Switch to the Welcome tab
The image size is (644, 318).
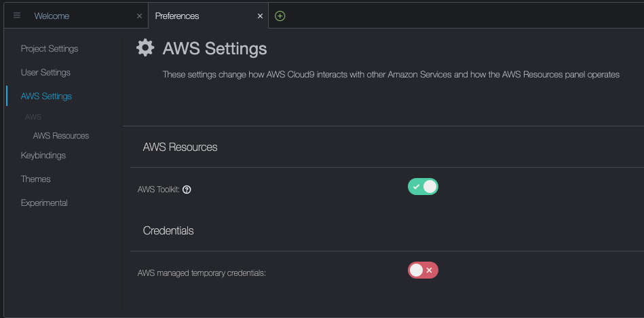point(52,16)
